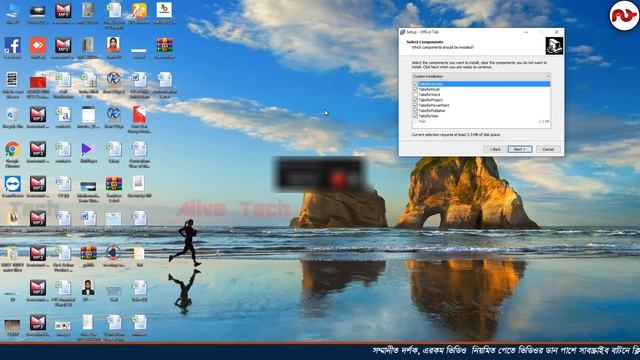
Task: Uncheck the TabsforVisio component
Action: 416,116
